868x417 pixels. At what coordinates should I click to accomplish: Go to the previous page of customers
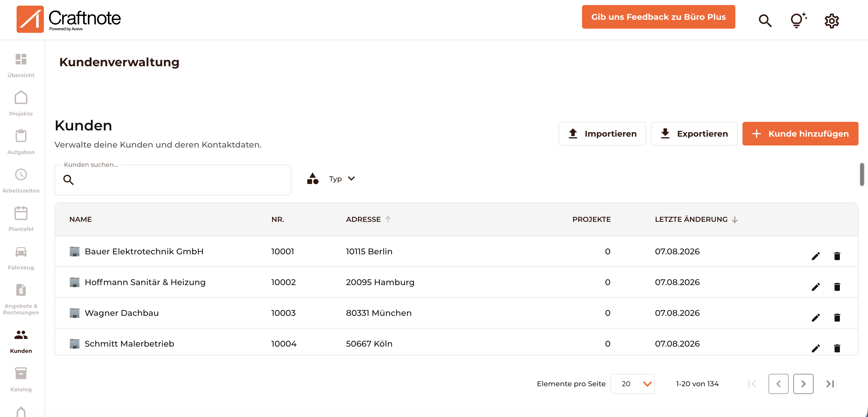[778, 384]
